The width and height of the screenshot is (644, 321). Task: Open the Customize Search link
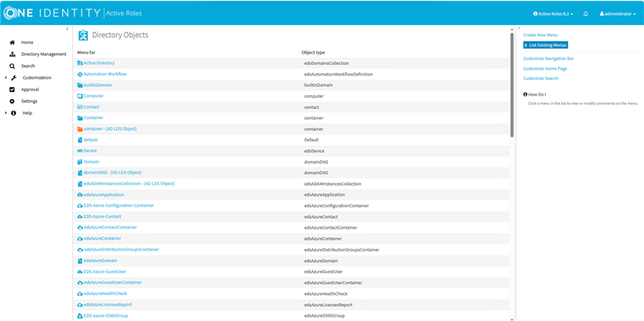tap(540, 79)
